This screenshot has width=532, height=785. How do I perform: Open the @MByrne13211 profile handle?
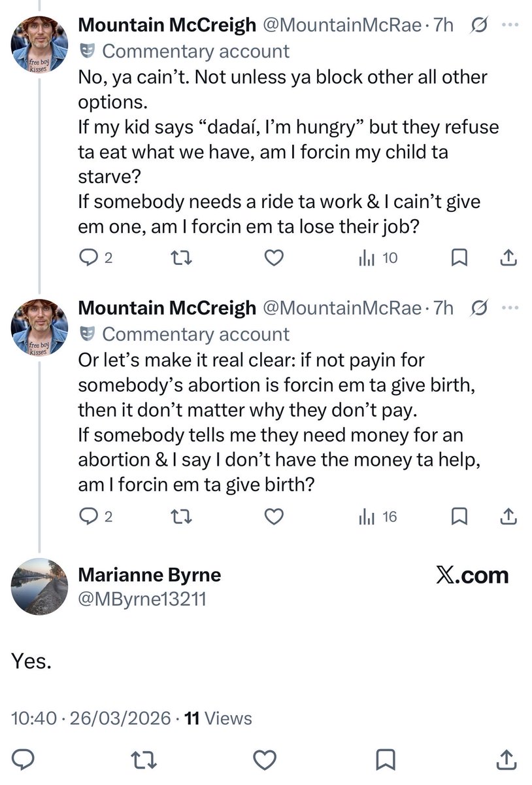click(142, 598)
